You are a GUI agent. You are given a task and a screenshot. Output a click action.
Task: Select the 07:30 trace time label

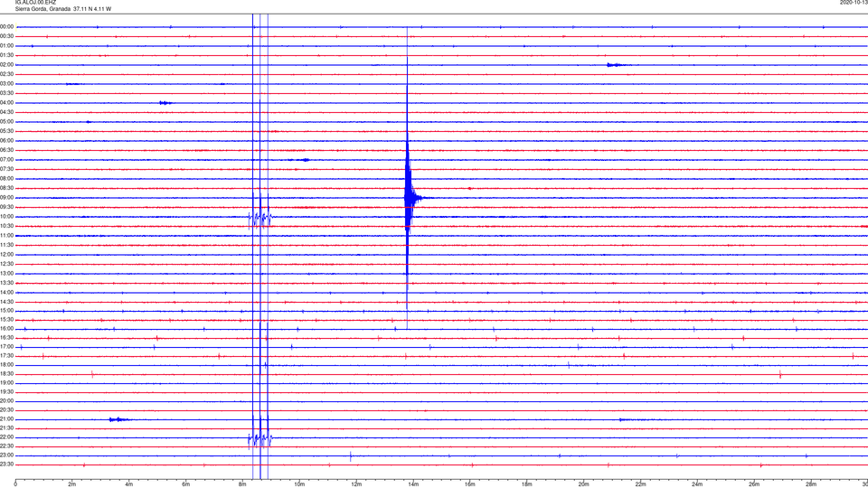pyautogui.click(x=7, y=169)
